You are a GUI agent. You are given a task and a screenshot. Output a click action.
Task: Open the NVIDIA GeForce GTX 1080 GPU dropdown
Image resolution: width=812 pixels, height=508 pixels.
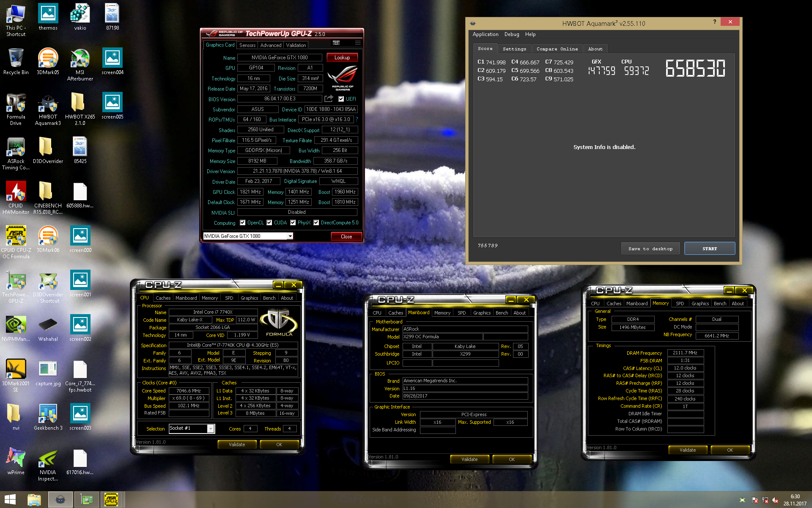point(248,236)
